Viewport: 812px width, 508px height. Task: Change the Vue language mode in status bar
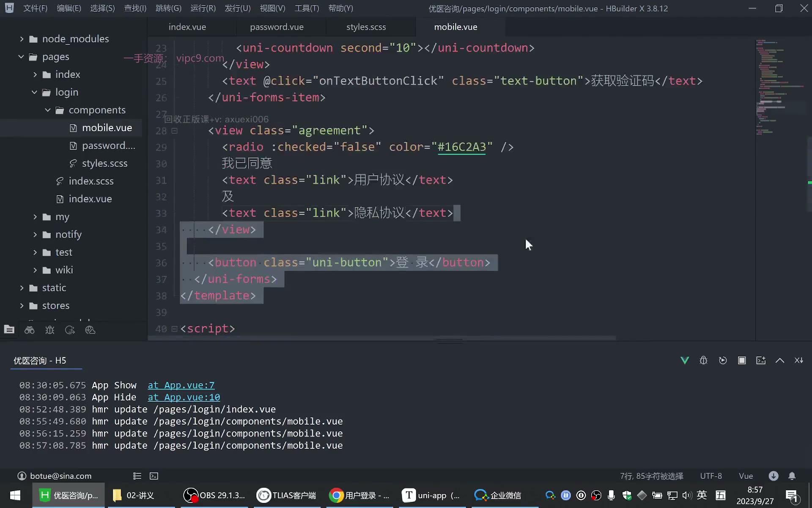[746, 476]
